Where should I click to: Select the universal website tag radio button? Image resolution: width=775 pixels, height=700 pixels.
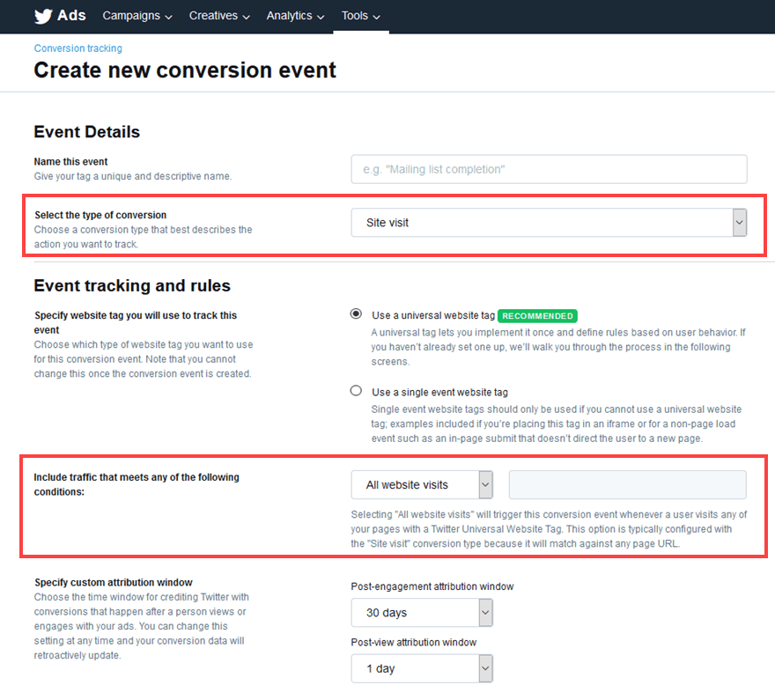point(356,314)
